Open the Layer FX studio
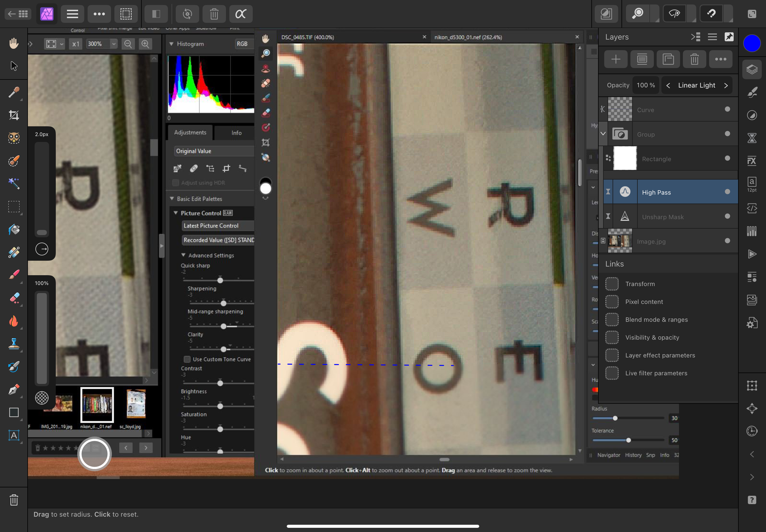Screen dimensions: 766x532 752,161
